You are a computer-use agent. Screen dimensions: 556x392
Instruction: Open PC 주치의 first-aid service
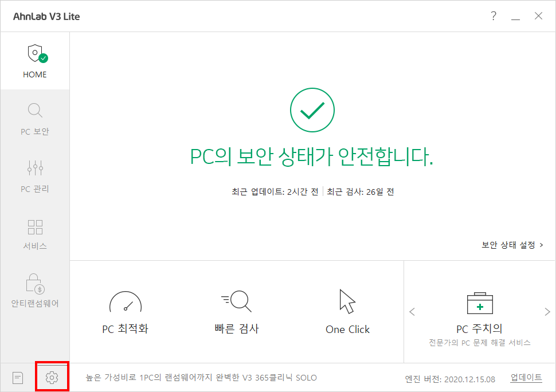click(480, 319)
